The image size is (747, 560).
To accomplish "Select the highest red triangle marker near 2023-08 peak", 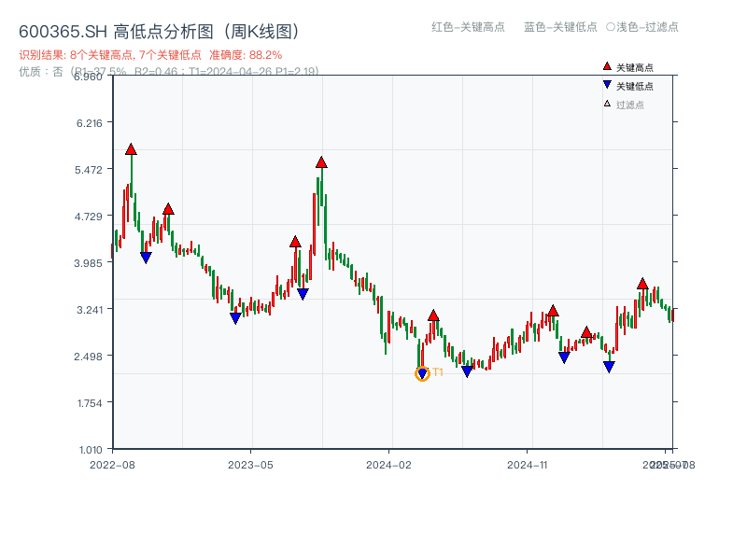I will pyautogui.click(x=321, y=163).
